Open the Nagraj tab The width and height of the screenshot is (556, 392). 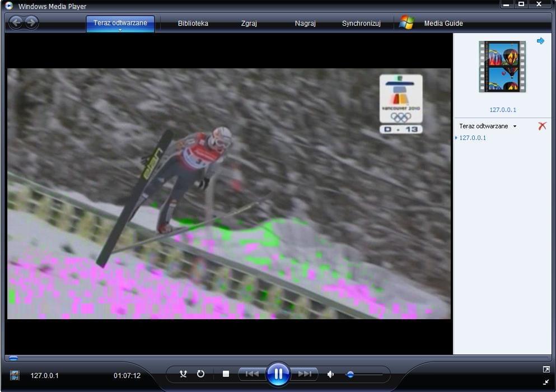[x=305, y=24]
